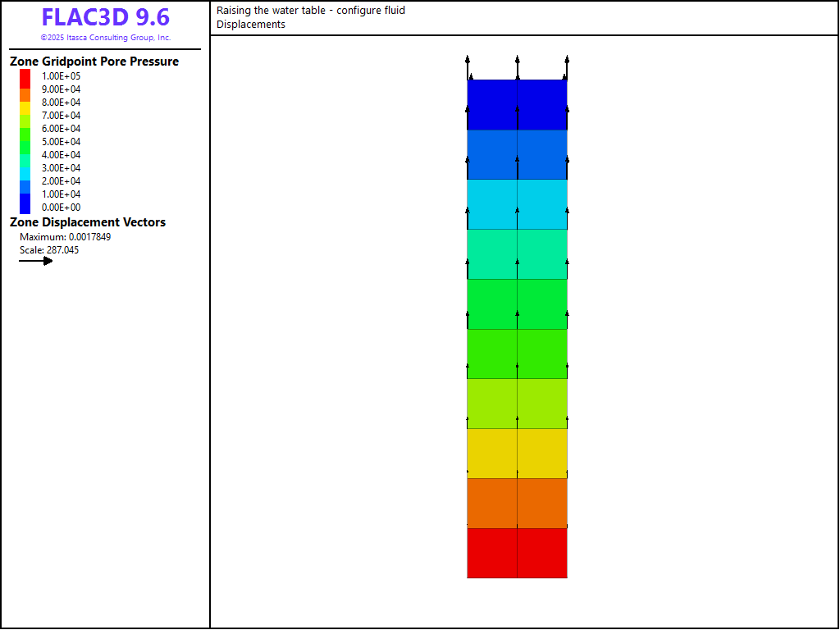The image size is (840, 630).
Task: Click the 'Displacements' subtitle text
Action: coord(251,25)
